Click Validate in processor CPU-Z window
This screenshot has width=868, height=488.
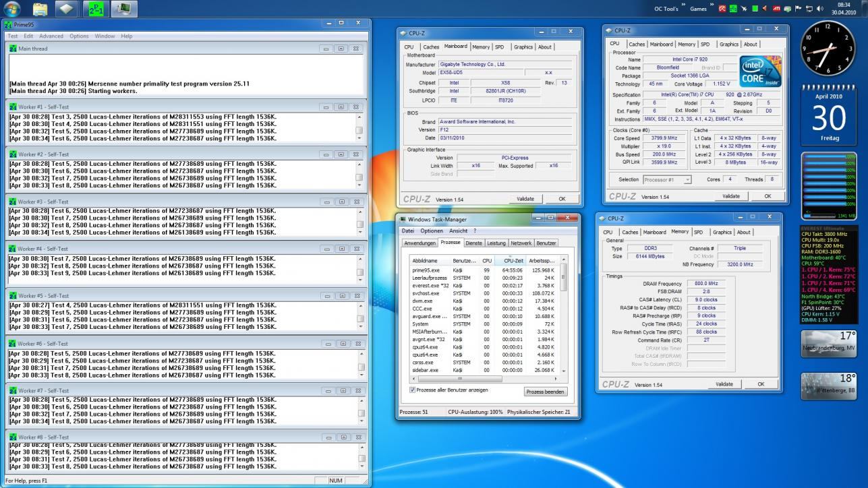pyautogui.click(x=730, y=196)
